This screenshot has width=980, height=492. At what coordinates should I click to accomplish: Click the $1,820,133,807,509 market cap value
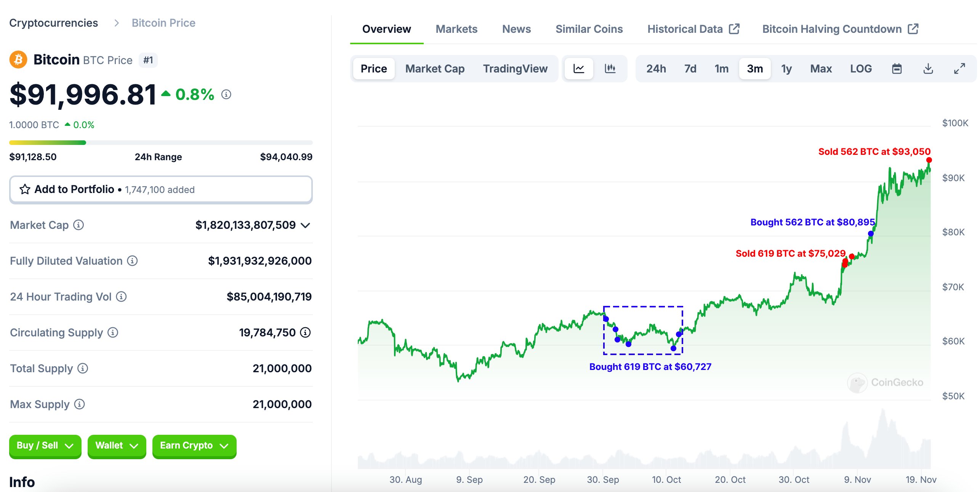(245, 225)
